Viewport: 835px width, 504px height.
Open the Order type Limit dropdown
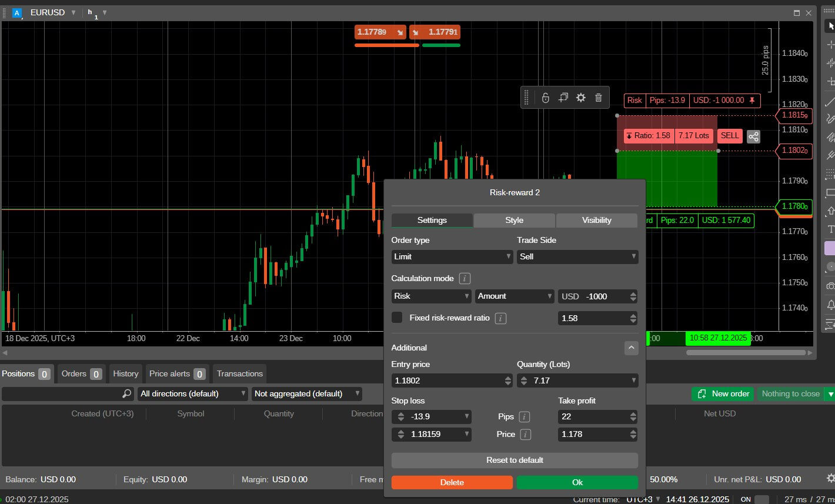(452, 256)
